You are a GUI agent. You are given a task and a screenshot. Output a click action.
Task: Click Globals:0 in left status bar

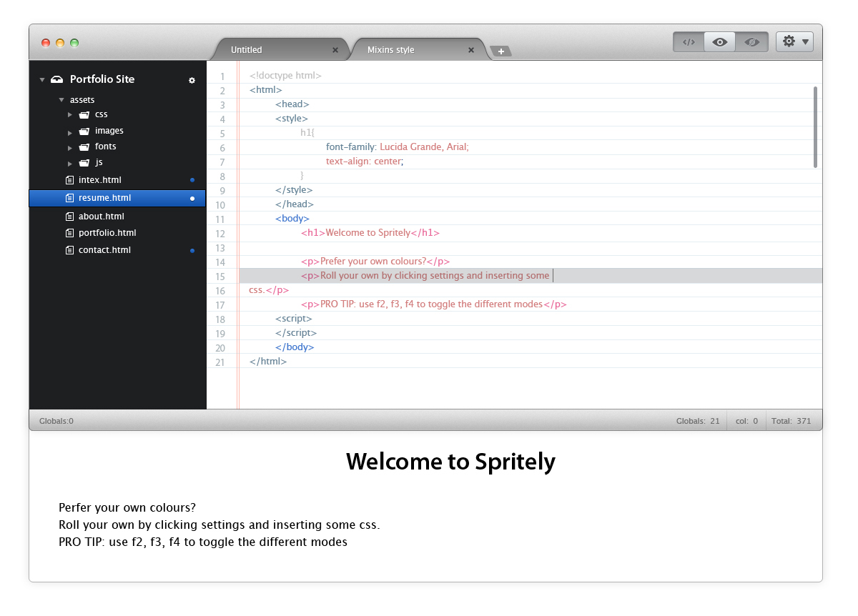coord(56,421)
